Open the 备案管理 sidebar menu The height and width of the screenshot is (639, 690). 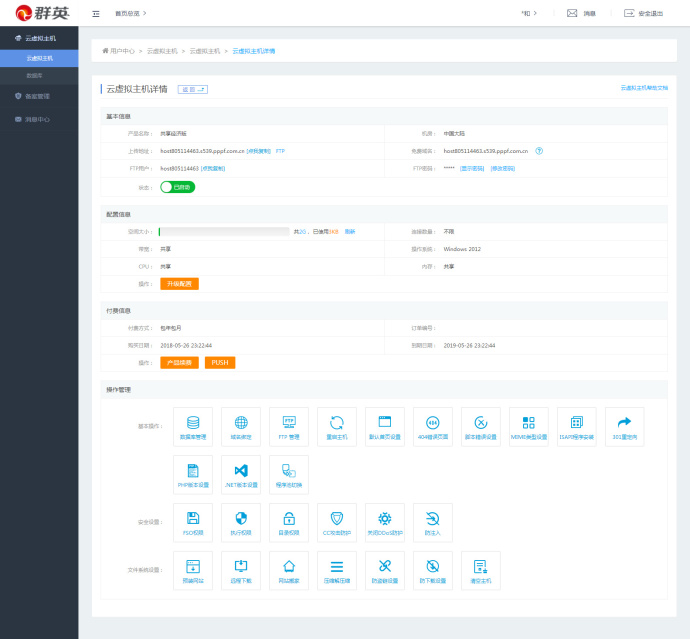pos(39,96)
